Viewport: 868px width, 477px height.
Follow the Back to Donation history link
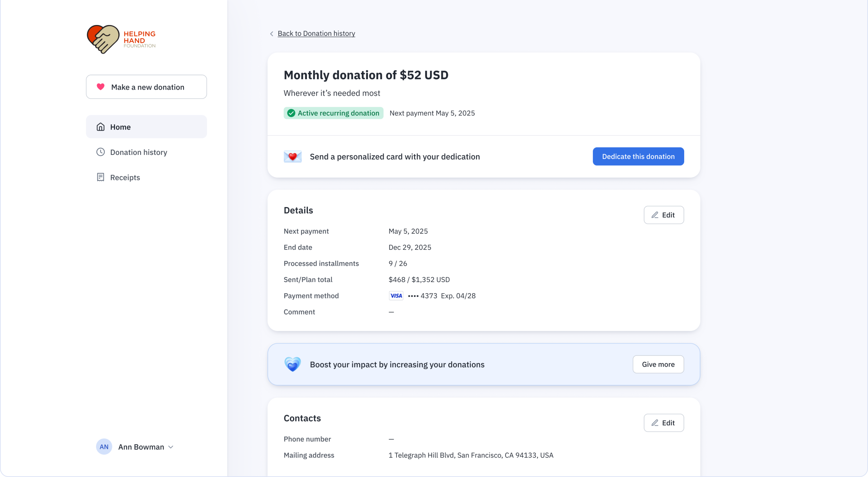(316, 33)
